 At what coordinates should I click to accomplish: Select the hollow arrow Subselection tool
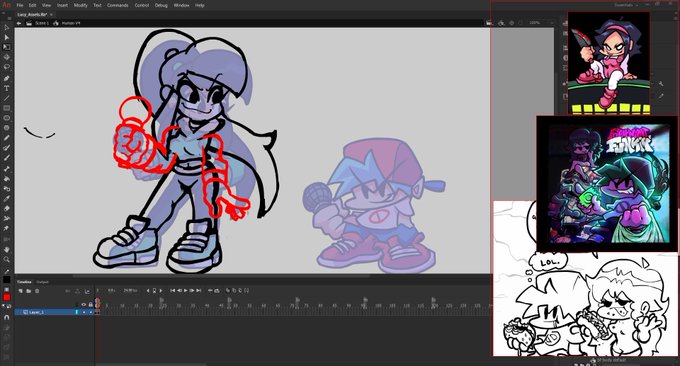tap(7, 27)
